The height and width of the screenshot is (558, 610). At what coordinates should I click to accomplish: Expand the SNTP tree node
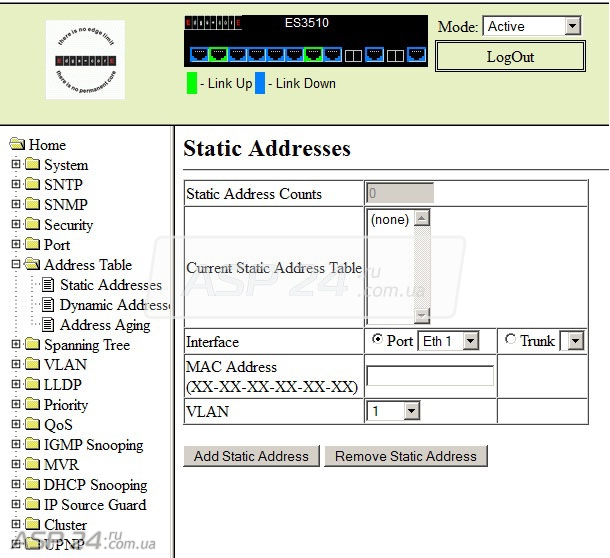click(x=16, y=183)
